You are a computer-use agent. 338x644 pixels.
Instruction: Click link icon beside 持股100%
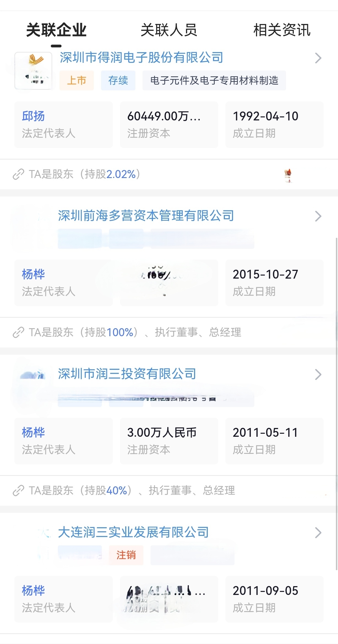coord(18,333)
